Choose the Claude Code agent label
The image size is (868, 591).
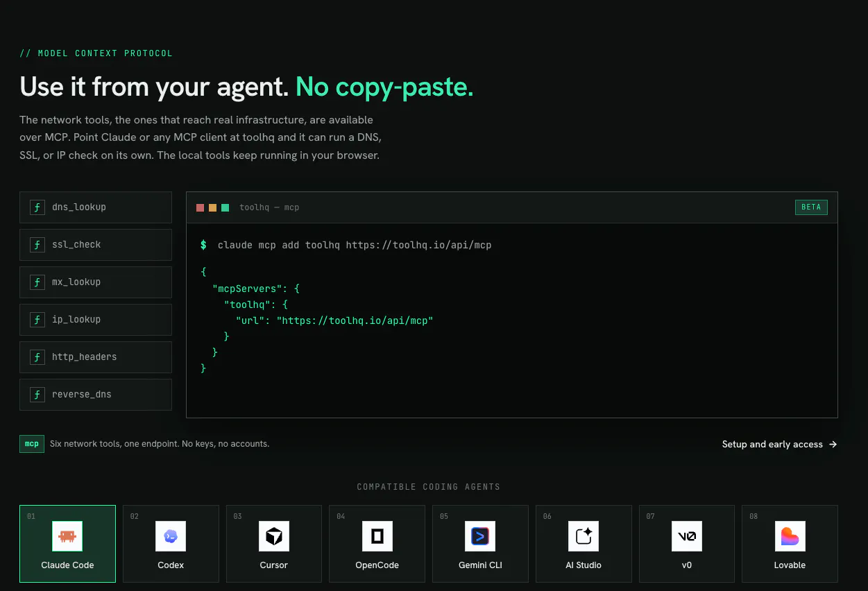point(67,565)
